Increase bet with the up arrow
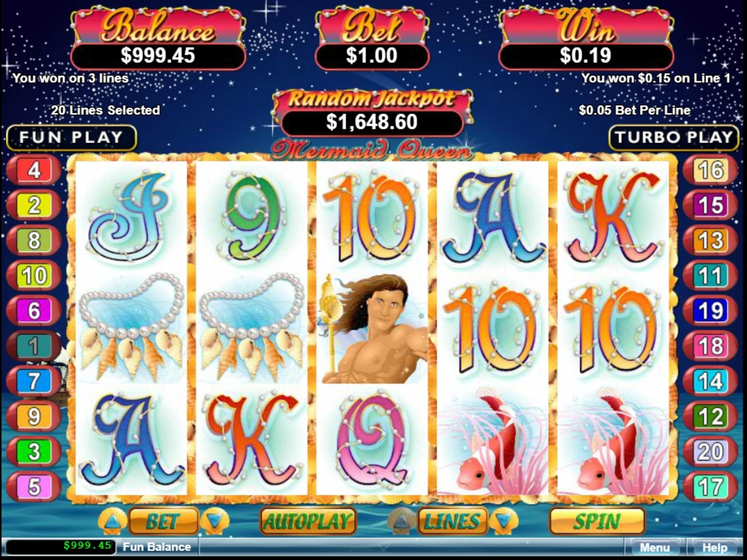This screenshot has height=560, width=747. coord(112,521)
